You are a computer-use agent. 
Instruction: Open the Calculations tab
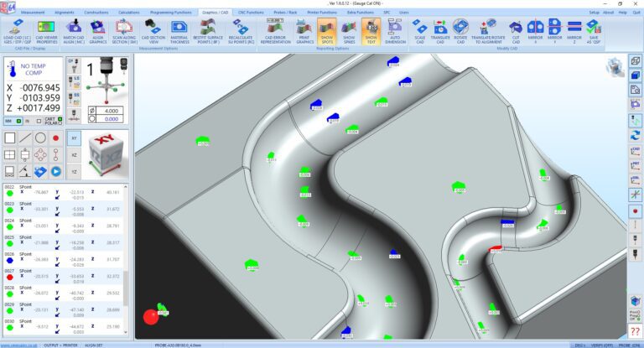(x=129, y=13)
